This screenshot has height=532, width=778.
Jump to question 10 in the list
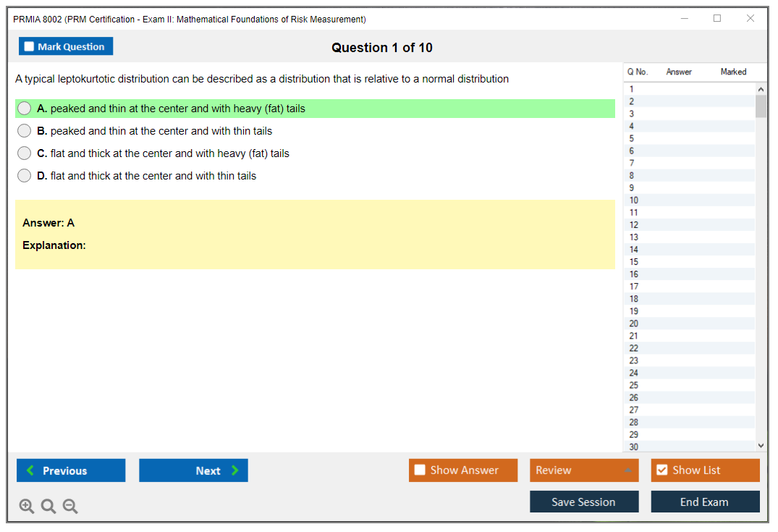click(634, 200)
